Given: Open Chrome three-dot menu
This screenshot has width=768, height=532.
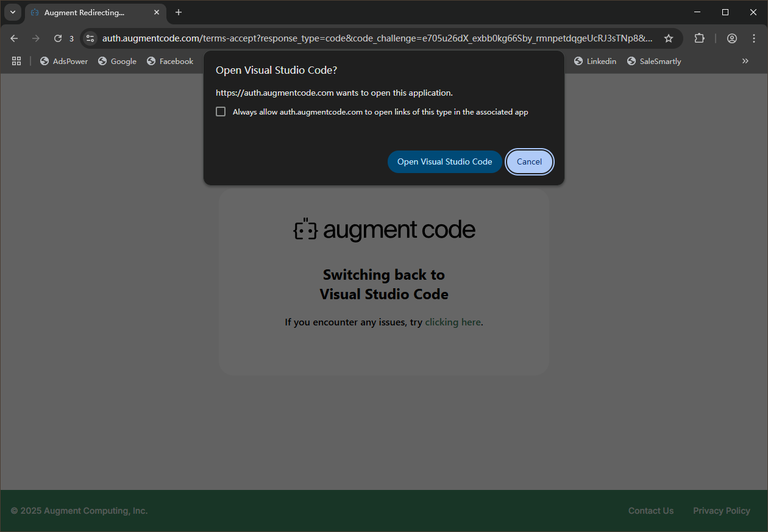Looking at the screenshot, I should [754, 38].
